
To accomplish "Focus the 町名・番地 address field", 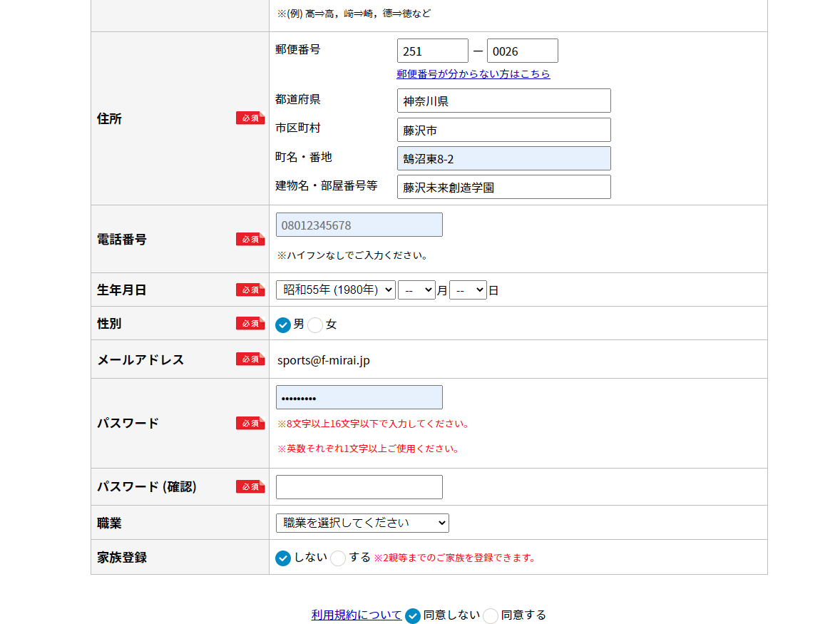I will coord(503,158).
